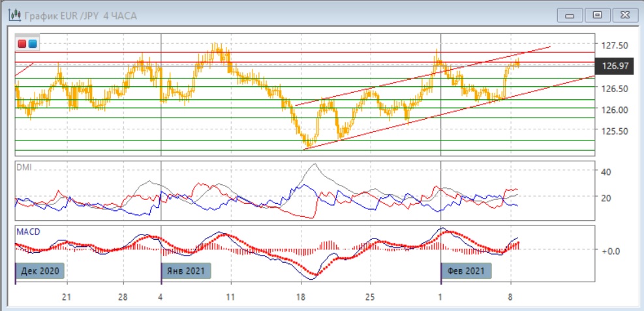Click the +0.0 level on MACD scale
Screen dimensions: 644x311
tap(609, 250)
